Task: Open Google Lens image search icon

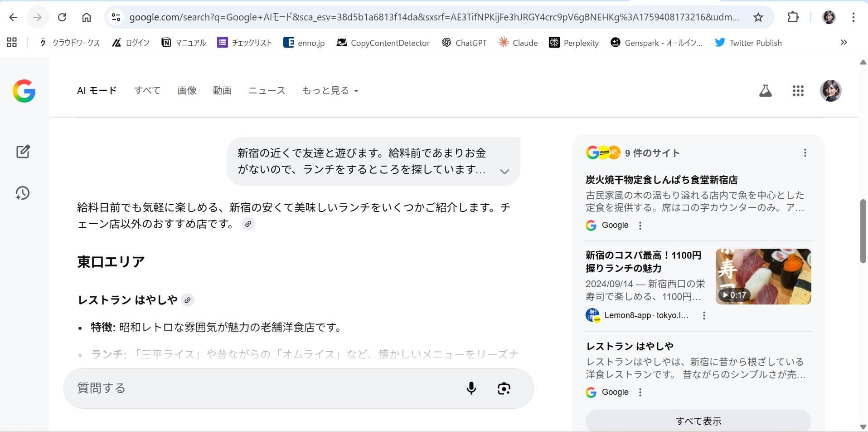Action: click(x=504, y=388)
